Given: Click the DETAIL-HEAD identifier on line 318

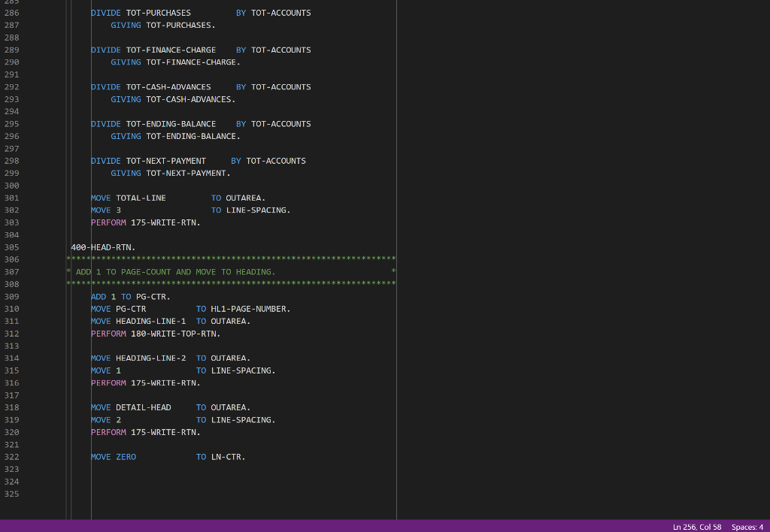Looking at the screenshot, I should tap(143, 407).
